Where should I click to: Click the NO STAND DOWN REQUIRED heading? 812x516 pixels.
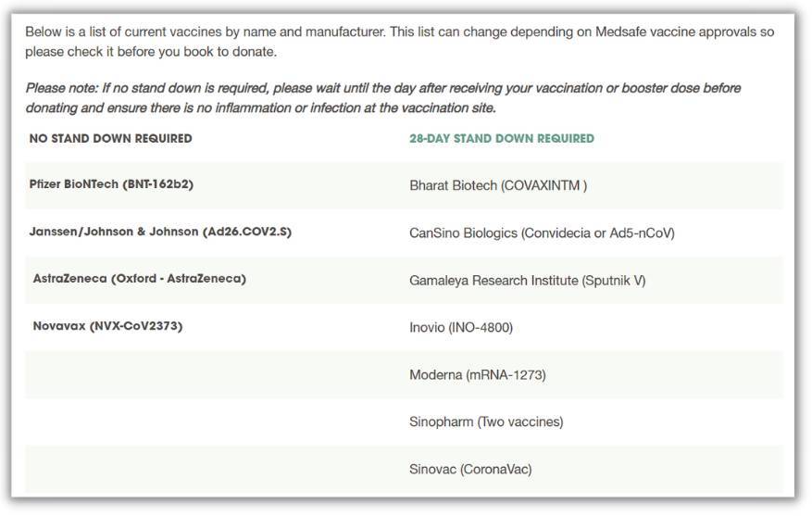tap(110, 138)
